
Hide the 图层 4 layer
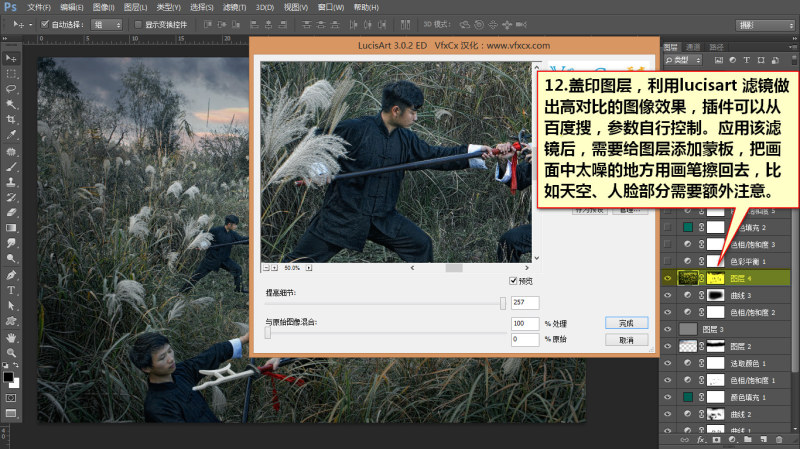pyautogui.click(x=667, y=278)
